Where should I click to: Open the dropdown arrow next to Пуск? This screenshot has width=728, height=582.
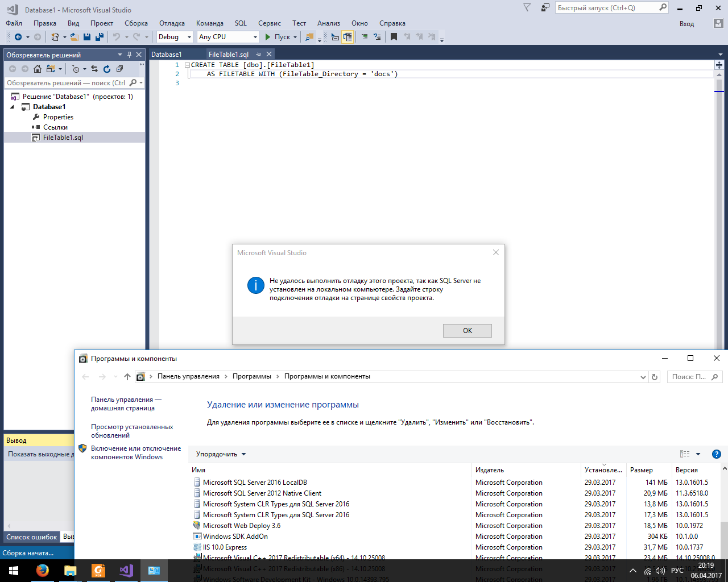click(295, 37)
